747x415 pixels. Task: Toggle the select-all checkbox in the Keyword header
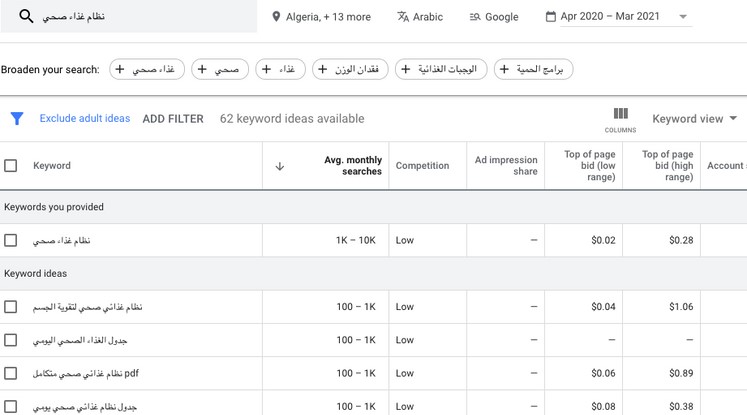click(x=10, y=165)
